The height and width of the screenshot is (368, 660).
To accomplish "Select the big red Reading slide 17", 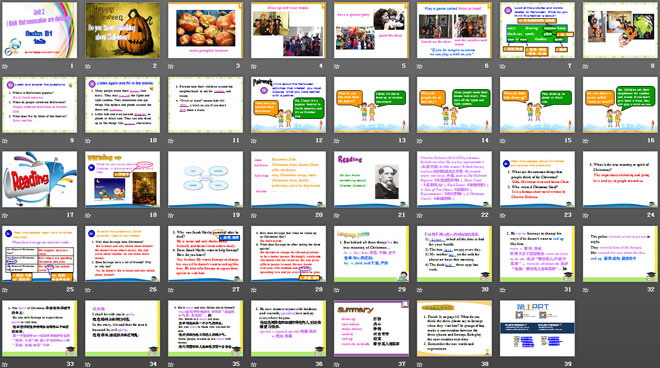I will (40, 179).
